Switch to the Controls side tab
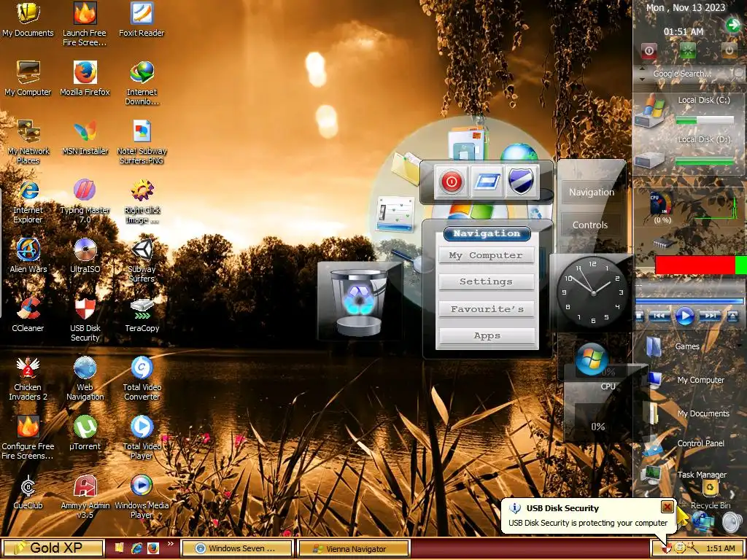 pyautogui.click(x=589, y=225)
